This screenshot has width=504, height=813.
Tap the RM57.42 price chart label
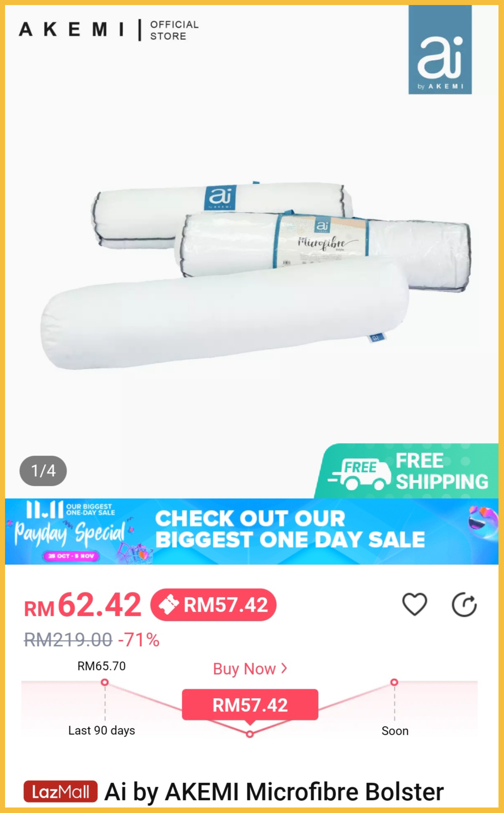(250, 705)
